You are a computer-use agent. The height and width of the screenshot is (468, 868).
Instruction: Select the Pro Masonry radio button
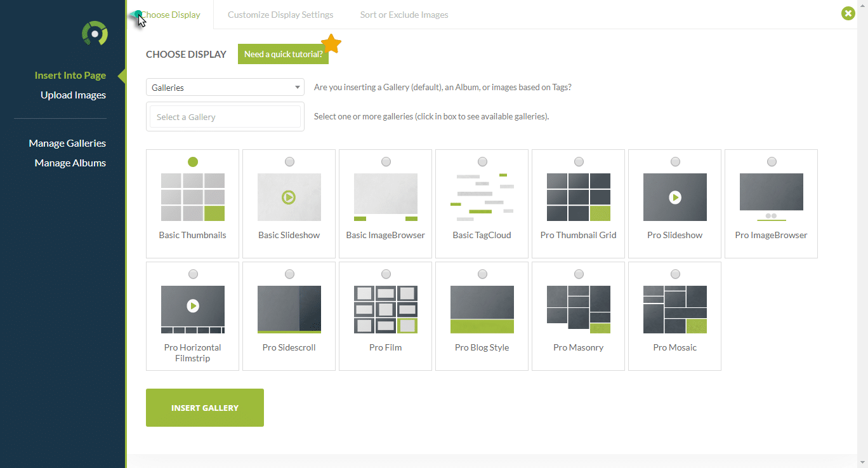pos(579,274)
